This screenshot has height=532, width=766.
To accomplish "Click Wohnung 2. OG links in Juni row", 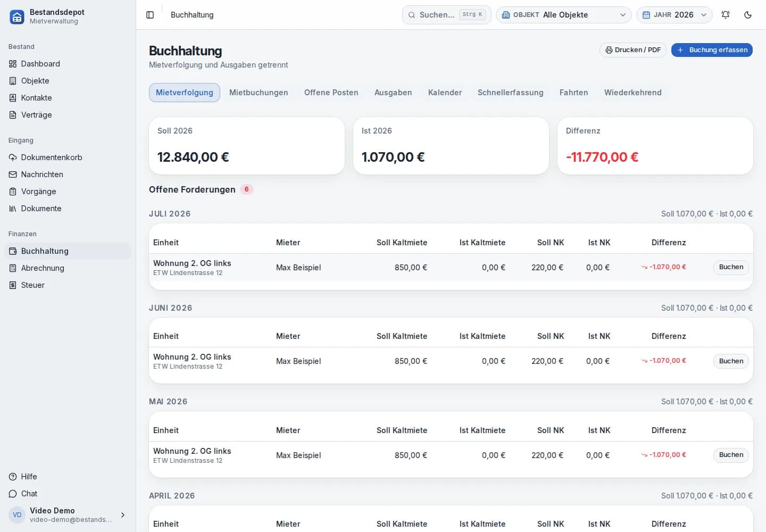I will [192, 357].
